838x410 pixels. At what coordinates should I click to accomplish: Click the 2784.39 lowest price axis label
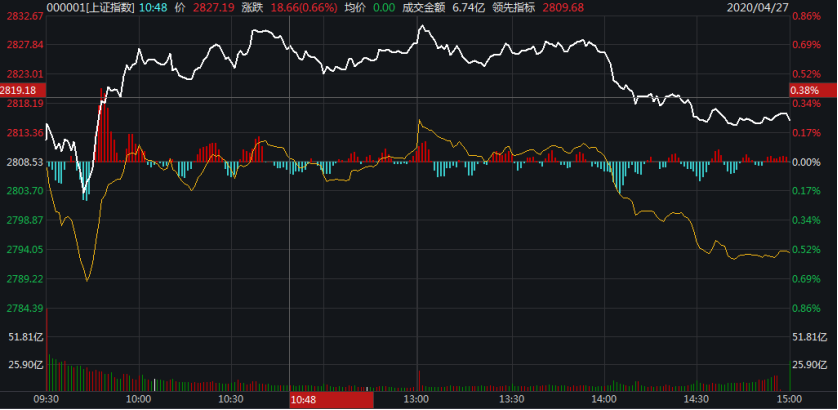[x=22, y=308]
